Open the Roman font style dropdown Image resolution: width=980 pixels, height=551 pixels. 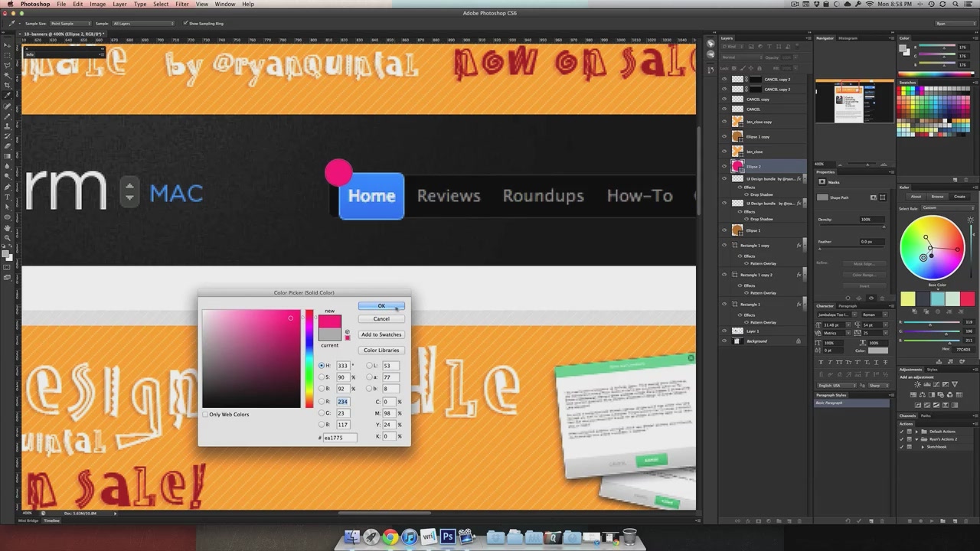point(875,315)
